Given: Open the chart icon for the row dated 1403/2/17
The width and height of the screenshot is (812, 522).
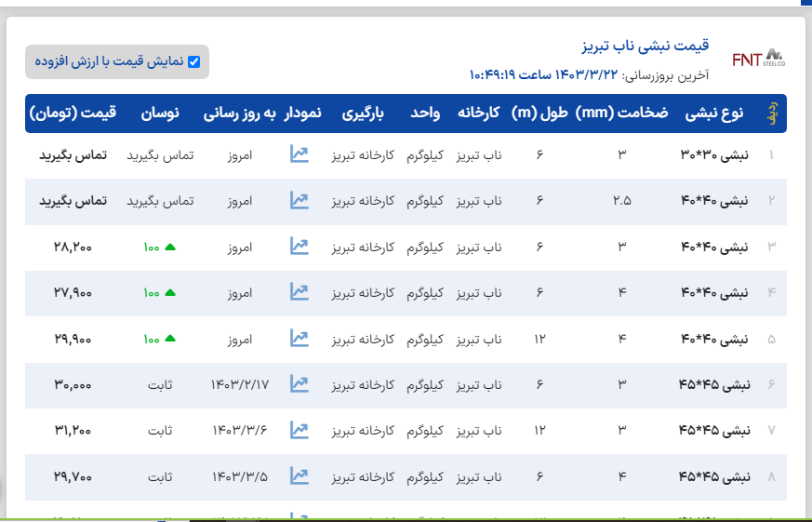Looking at the screenshot, I should [299, 383].
